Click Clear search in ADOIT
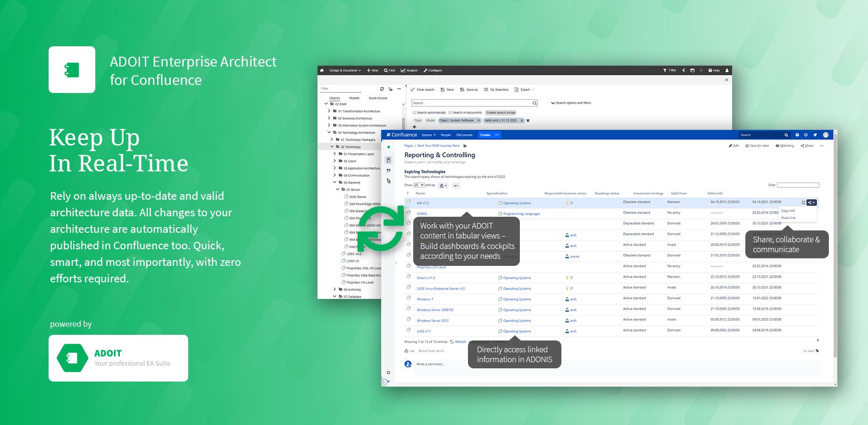 (x=422, y=90)
